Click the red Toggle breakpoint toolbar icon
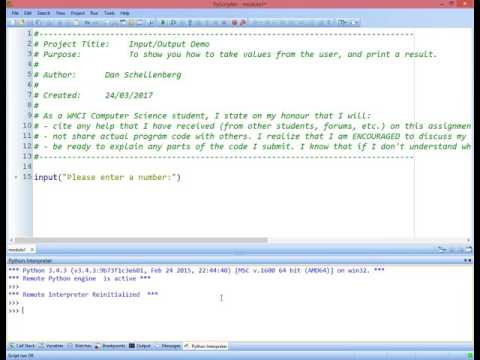This screenshot has height=360, width=480. click(234, 22)
